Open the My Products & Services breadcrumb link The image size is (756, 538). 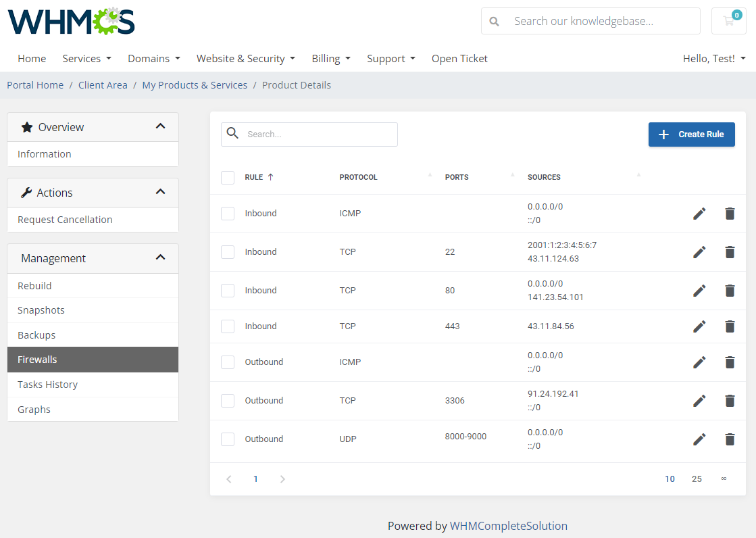(195, 84)
